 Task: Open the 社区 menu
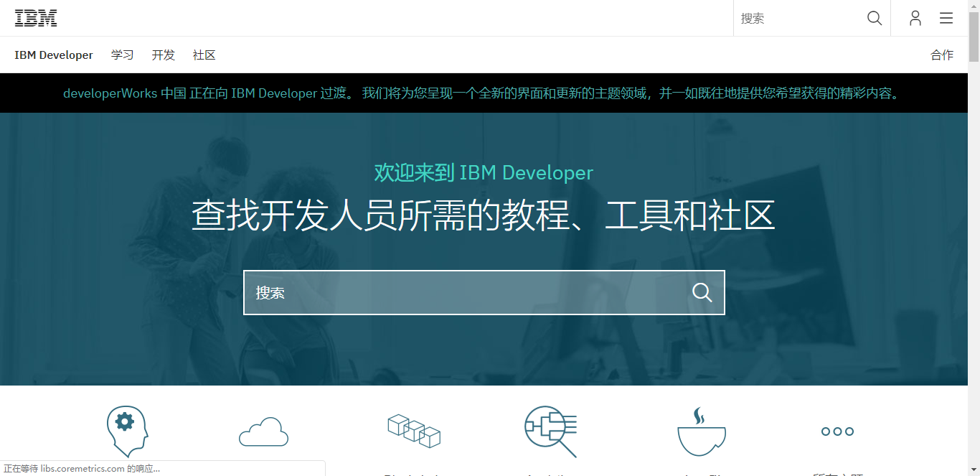[x=204, y=55]
